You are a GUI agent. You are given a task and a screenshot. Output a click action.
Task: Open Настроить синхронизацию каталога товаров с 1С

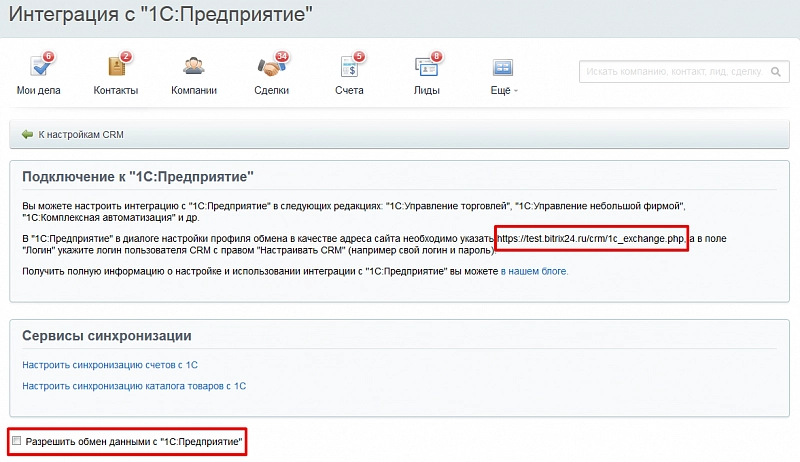(x=134, y=386)
